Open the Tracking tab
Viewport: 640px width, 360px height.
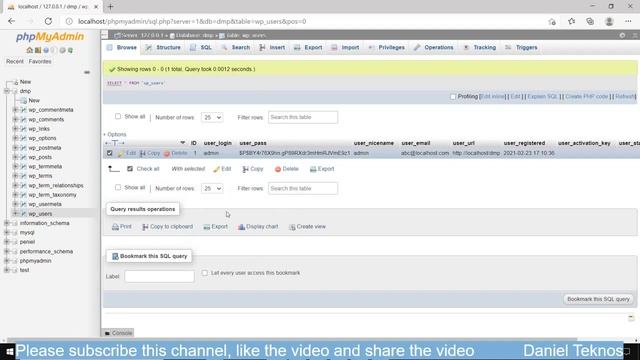tap(480, 47)
